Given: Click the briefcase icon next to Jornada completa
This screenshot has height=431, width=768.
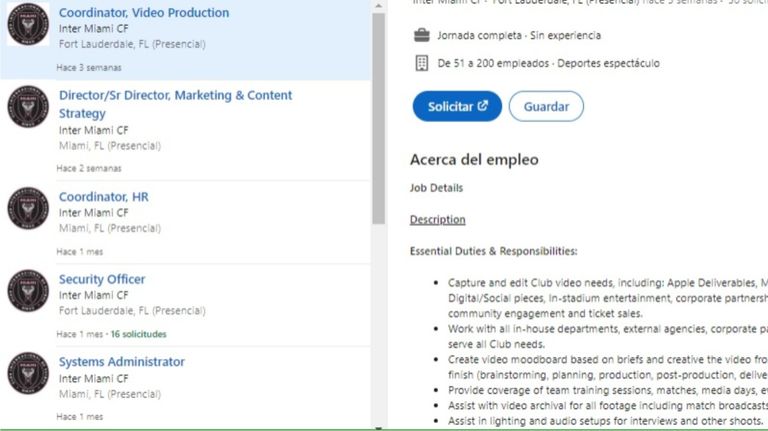Looking at the screenshot, I should pos(421,35).
